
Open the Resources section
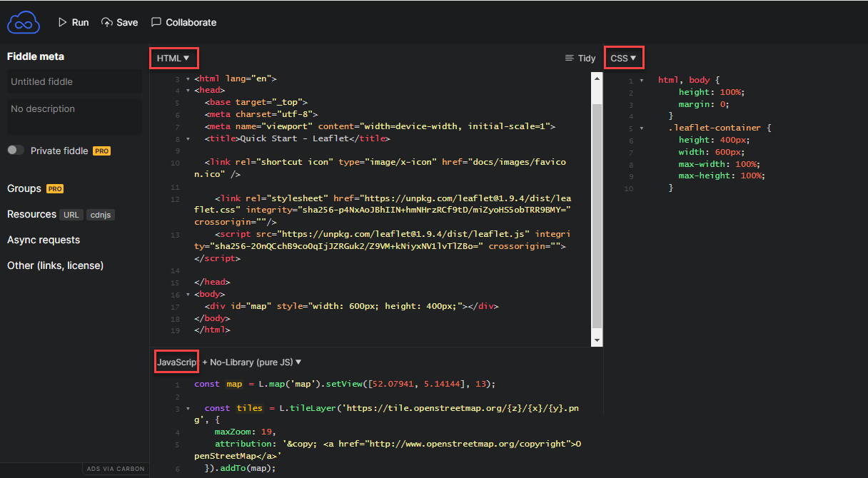(x=31, y=214)
